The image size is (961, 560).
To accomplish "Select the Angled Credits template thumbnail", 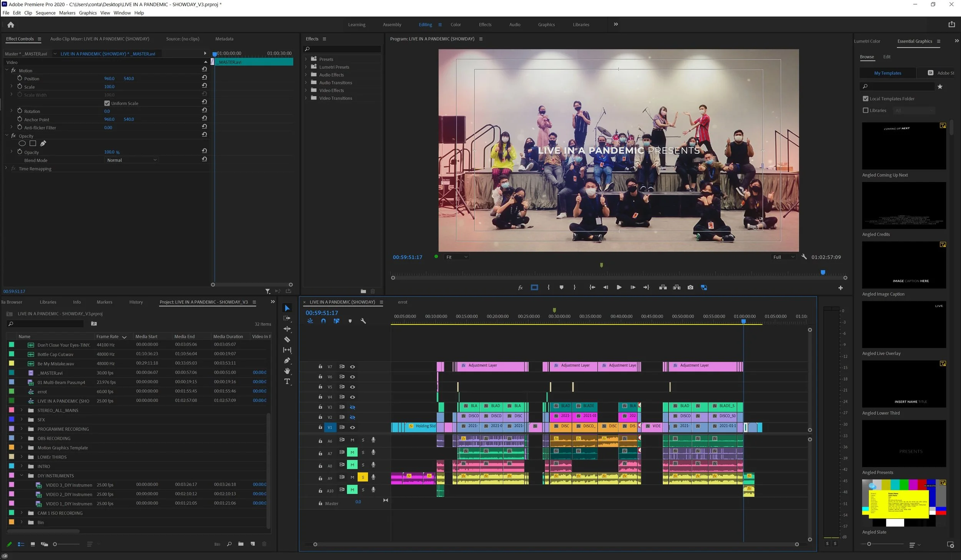I will click(x=903, y=205).
